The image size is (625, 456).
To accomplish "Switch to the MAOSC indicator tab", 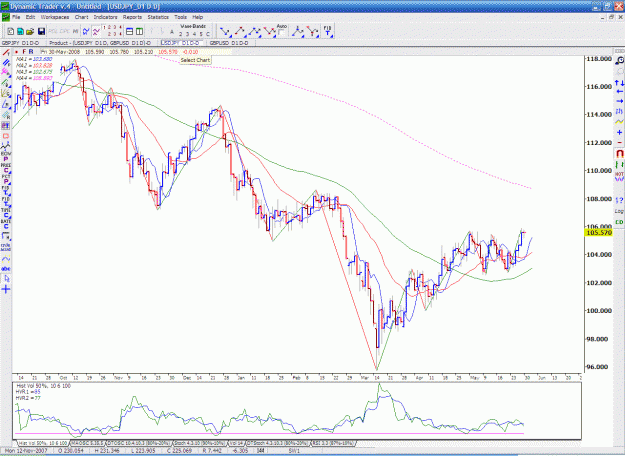I will 87,443.
